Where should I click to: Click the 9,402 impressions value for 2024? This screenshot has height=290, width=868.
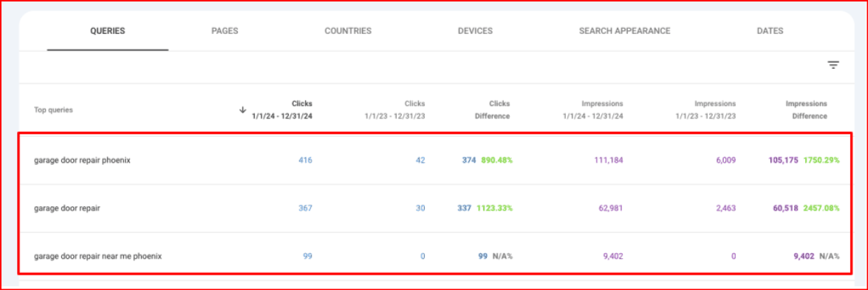point(613,256)
